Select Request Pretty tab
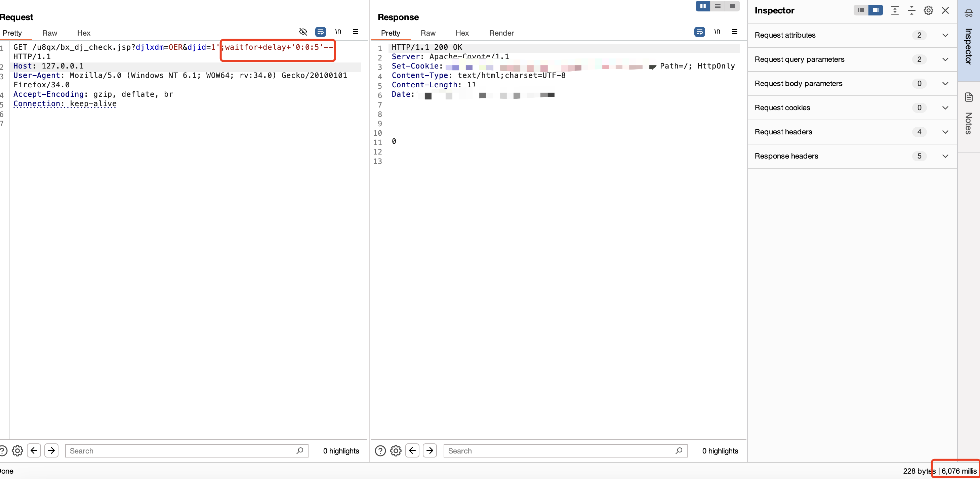This screenshot has height=479, width=980. [12, 33]
